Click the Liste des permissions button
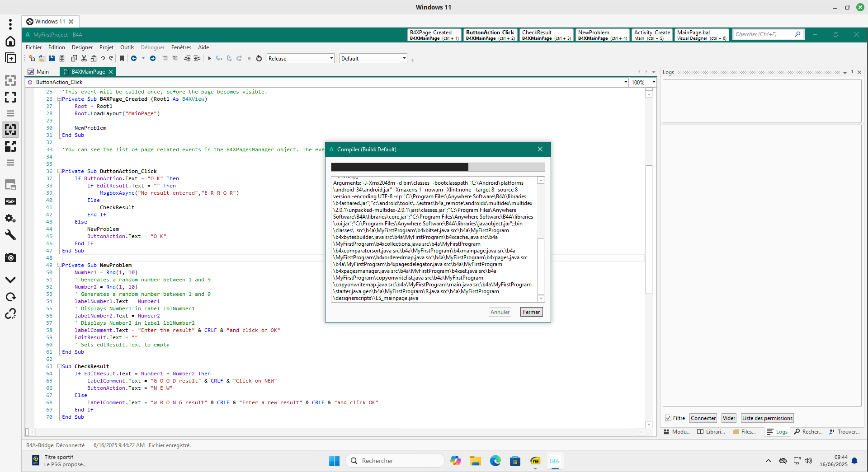The width and height of the screenshot is (868, 472). (x=767, y=418)
